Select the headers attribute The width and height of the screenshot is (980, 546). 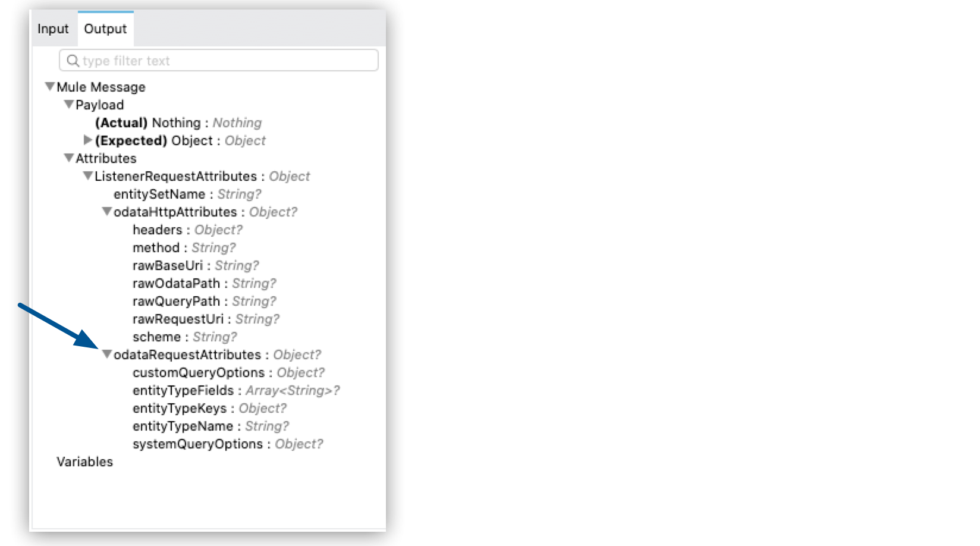[x=158, y=230]
